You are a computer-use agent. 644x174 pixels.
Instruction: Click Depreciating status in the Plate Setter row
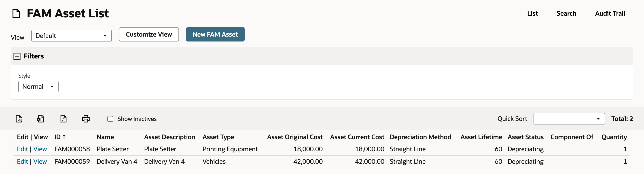[x=525, y=149]
